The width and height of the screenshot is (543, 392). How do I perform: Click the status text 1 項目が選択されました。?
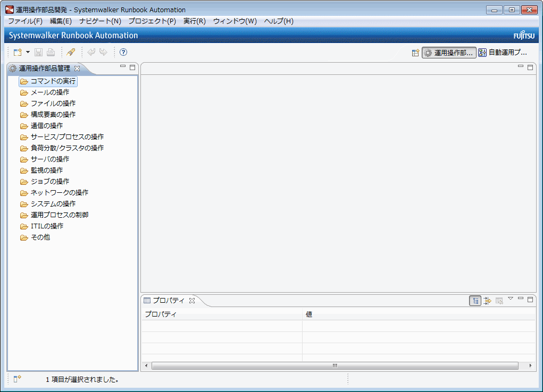click(82, 380)
